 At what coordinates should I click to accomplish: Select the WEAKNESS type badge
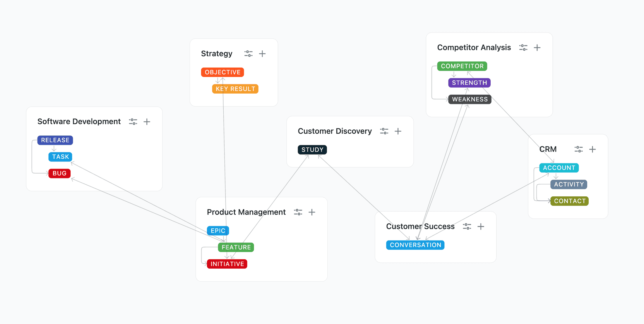470,99
